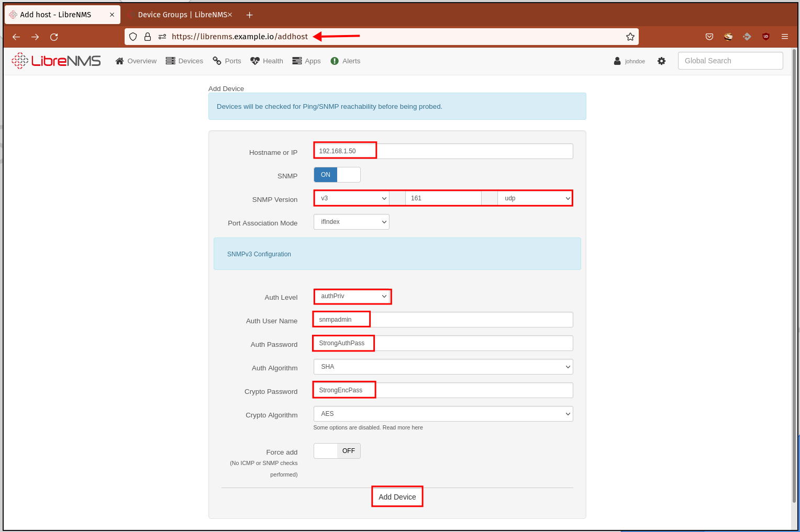Open the Apps menu

point(306,61)
